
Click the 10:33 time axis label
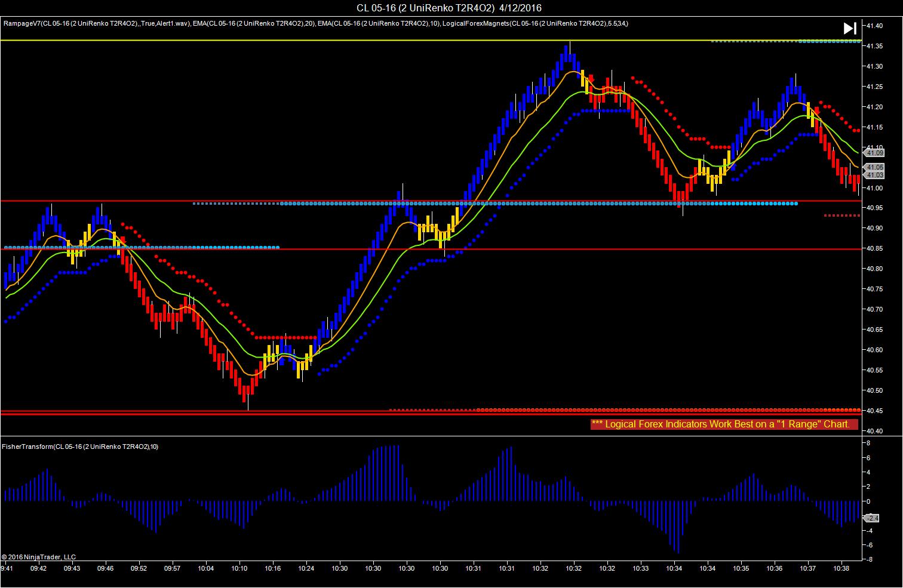(x=641, y=569)
